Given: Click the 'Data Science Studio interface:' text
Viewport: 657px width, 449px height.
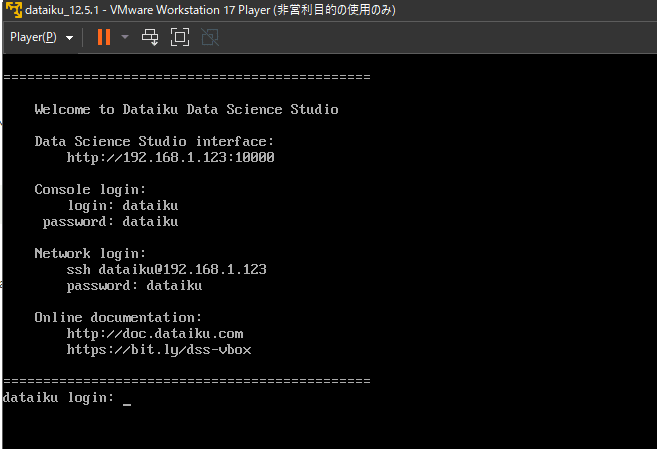Looking at the screenshot, I should [154, 142].
